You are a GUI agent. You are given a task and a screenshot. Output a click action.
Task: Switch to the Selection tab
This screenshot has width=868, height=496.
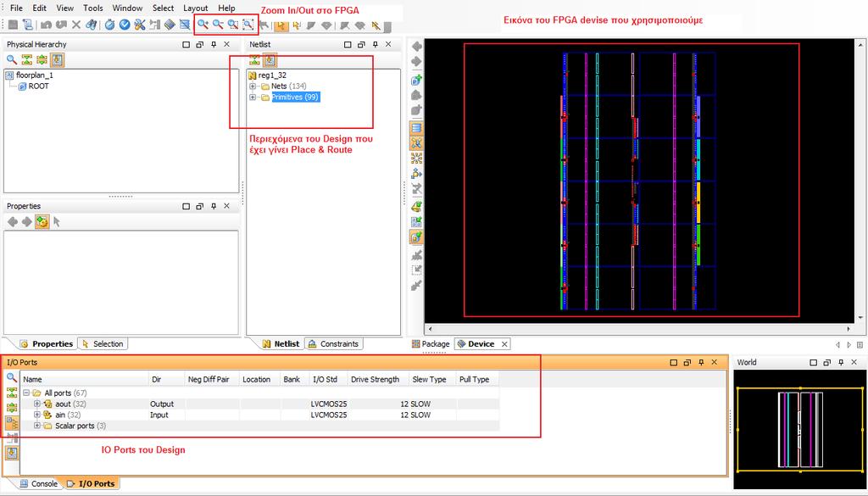[103, 343]
